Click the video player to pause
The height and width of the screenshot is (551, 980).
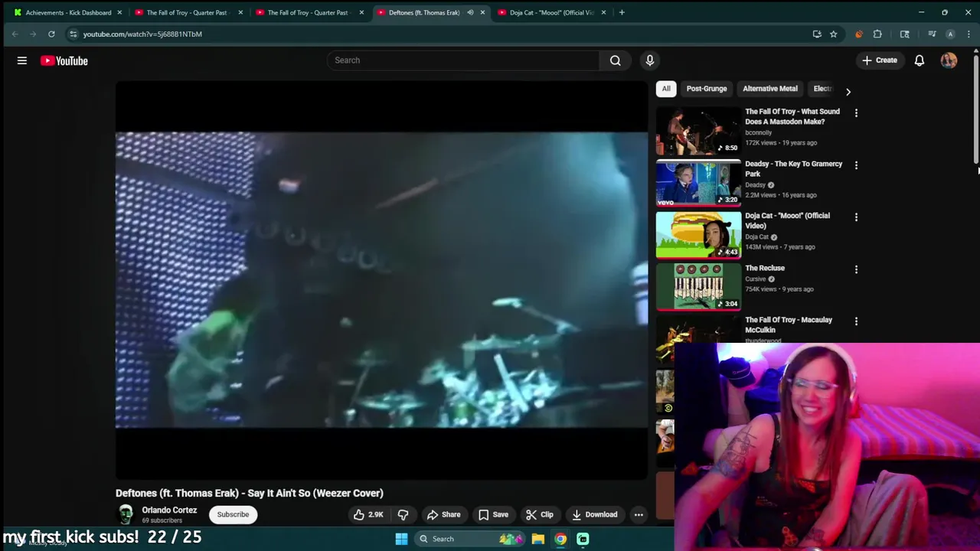coord(381,280)
